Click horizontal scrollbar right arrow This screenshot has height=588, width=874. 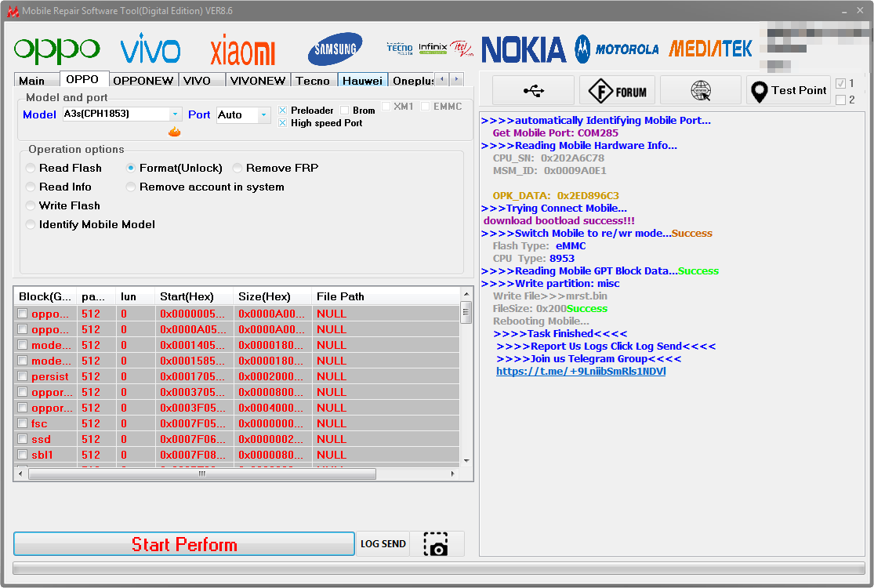click(x=452, y=474)
